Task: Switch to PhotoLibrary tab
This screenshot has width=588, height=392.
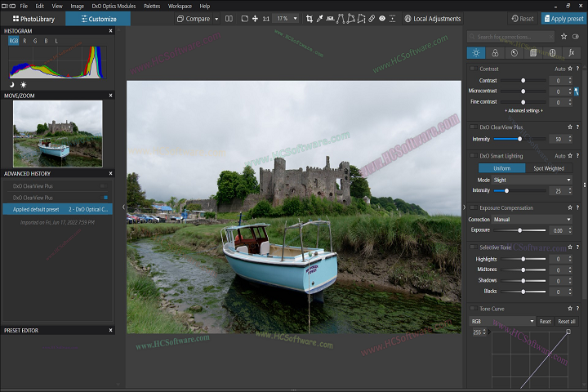Action: tap(33, 19)
